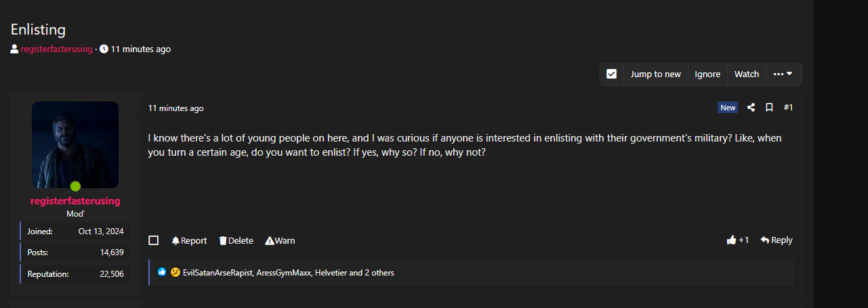The image size is (868, 308).
Task: Warn the post author
Action: tap(280, 240)
